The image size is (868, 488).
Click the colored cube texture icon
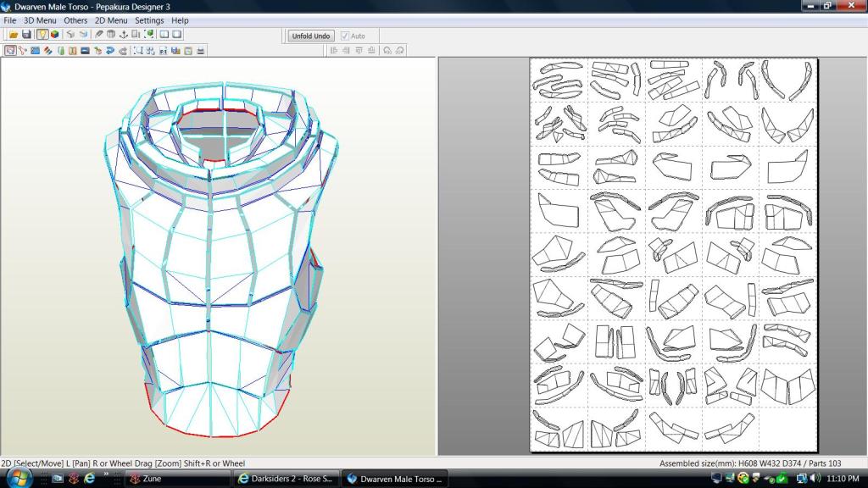tap(54, 35)
